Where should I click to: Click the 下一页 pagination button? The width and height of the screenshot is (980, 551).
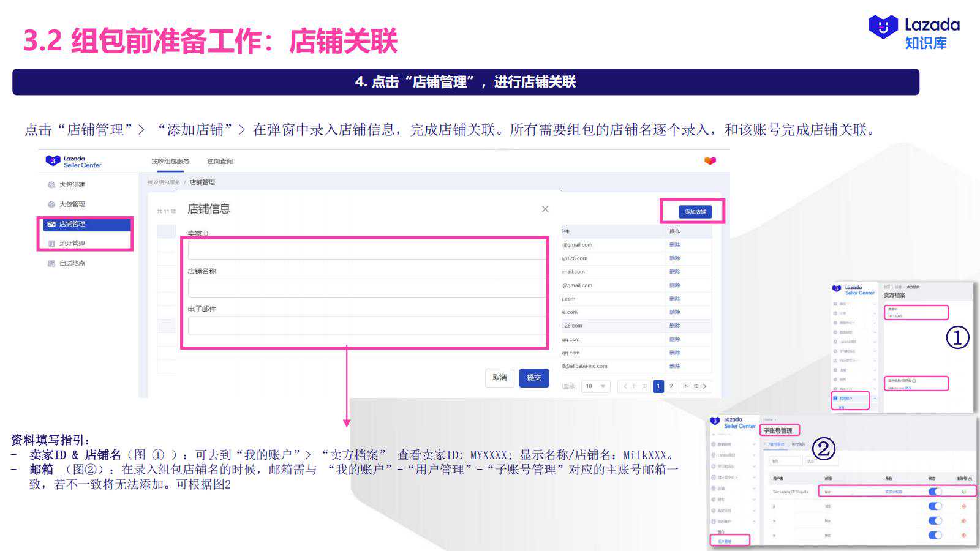tap(695, 386)
